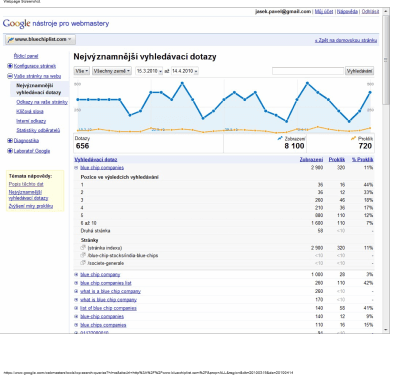This screenshot has width=400, height=375.
Task: Open the Vše filter dropdown
Action: (x=82, y=71)
